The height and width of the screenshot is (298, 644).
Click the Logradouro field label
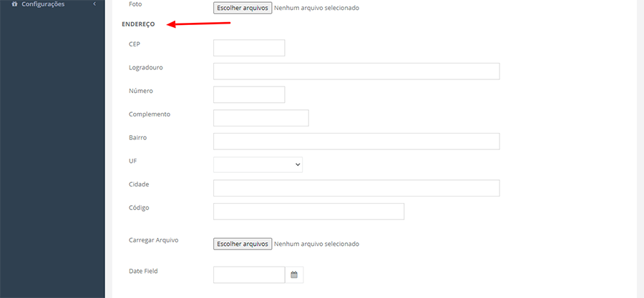point(146,67)
